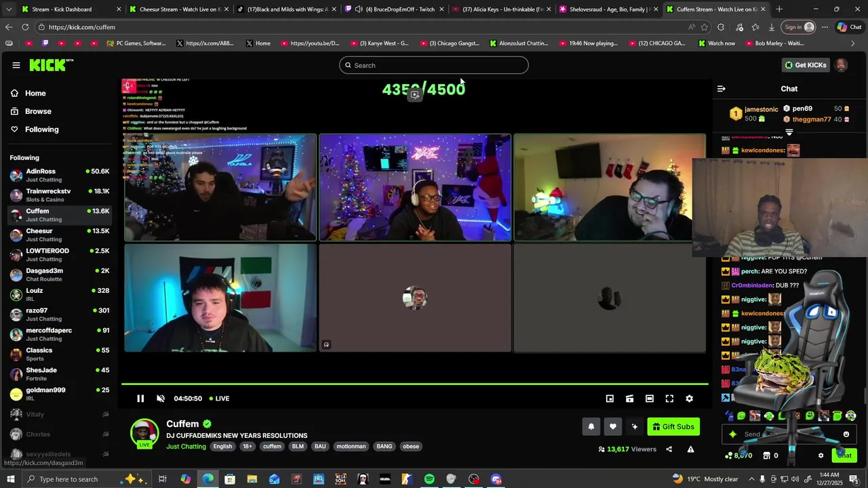
Task: Open LOWTIERGOD channel in sidebar
Action: (x=60, y=255)
